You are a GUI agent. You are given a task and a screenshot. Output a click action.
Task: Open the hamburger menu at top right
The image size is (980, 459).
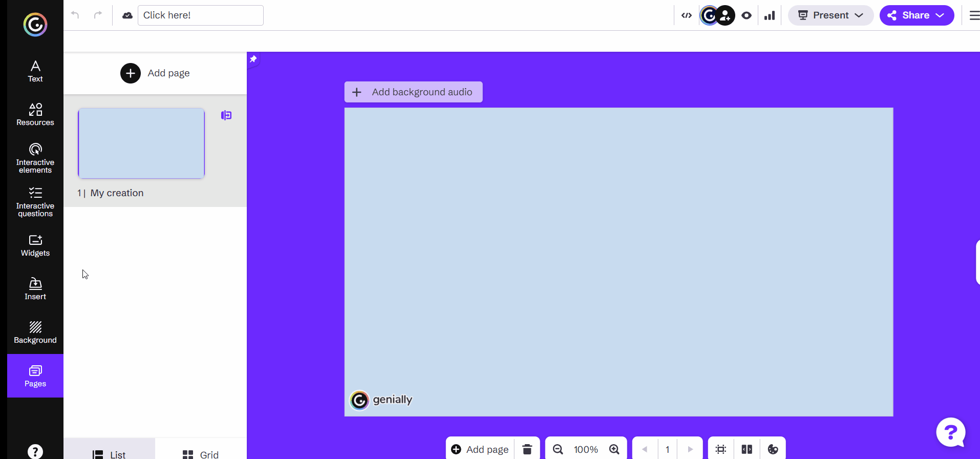(x=974, y=15)
